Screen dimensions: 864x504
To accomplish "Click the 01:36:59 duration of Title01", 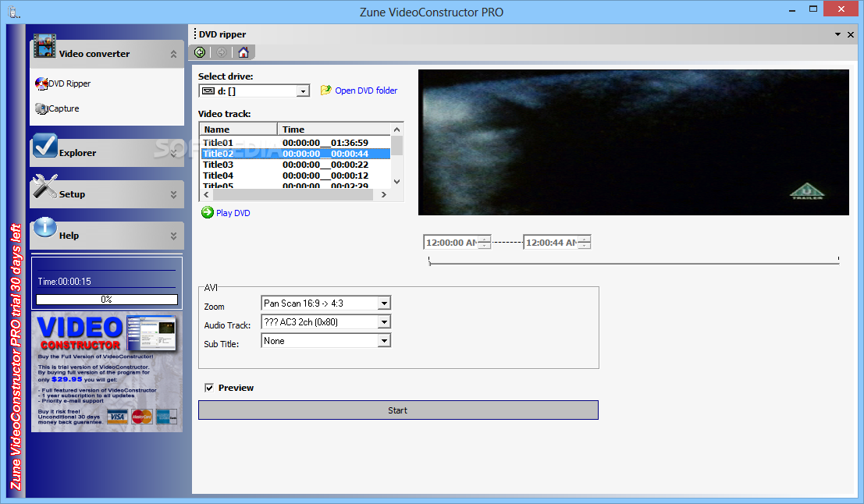I will (350, 143).
